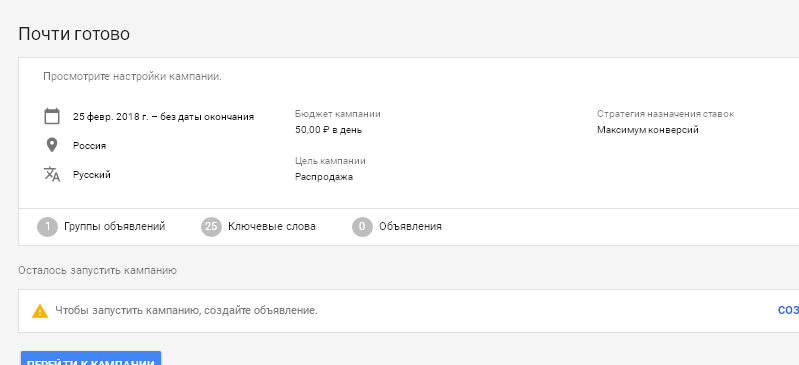Image resolution: width=799 pixels, height=365 pixels.
Task: Click the gray circle badge showing 25
Action: (211, 227)
